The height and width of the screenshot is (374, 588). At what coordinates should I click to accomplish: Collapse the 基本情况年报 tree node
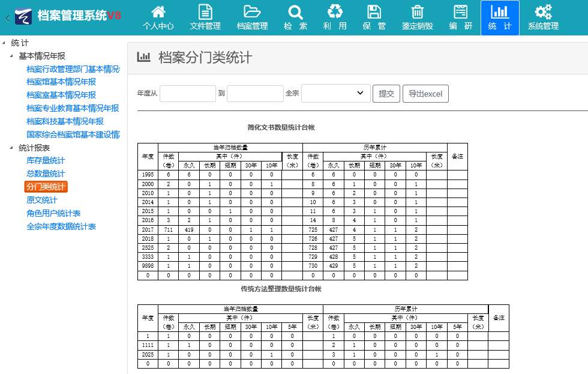[11, 56]
